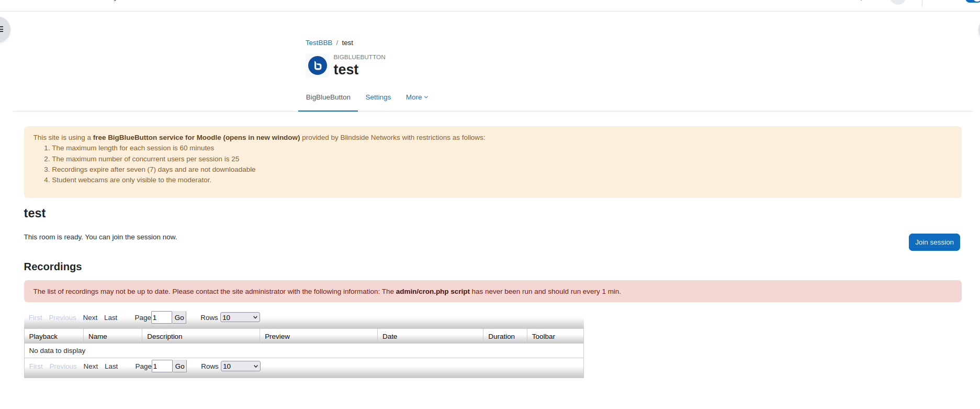980x409 pixels.
Task: Open the top Rows per page dropdown
Action: point(240,317)
